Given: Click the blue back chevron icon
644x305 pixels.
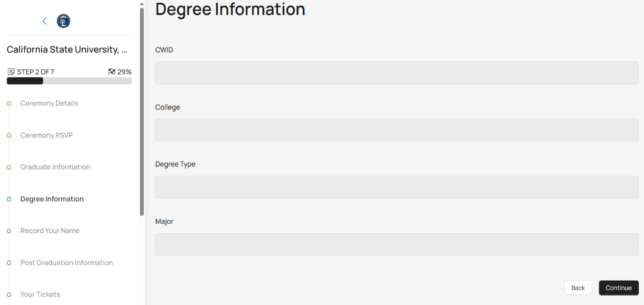Looking at the screenshot, I should (x=45, y=21).
